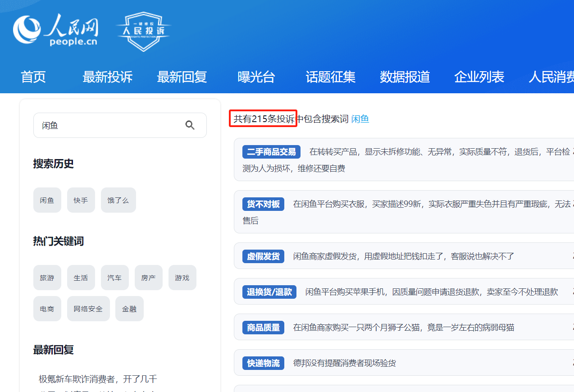Select 快手 from search history
This screenshot has height=392, width=574.
click(x=81, y=200)
